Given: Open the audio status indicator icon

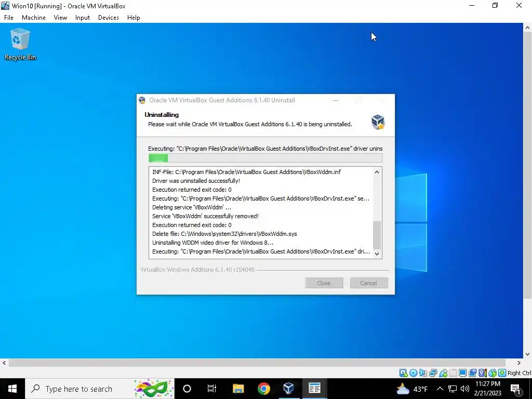Looking at the screenshot, I should coord(423,373).
